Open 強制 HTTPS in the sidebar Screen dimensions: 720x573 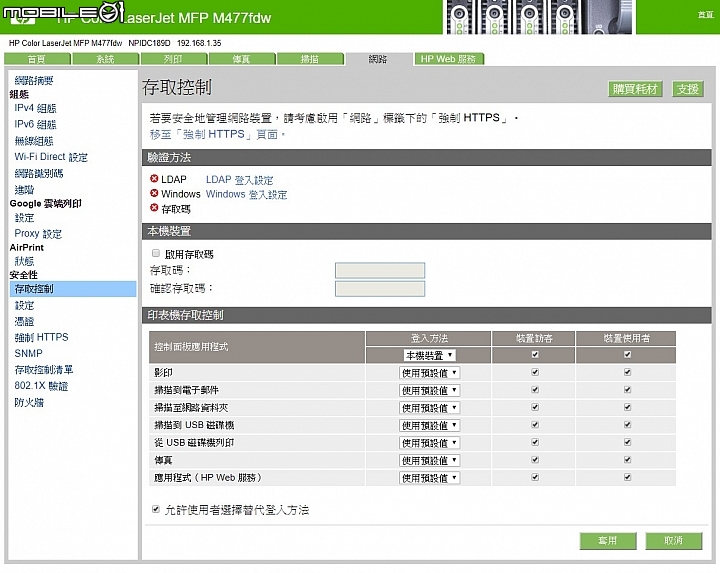41,337
